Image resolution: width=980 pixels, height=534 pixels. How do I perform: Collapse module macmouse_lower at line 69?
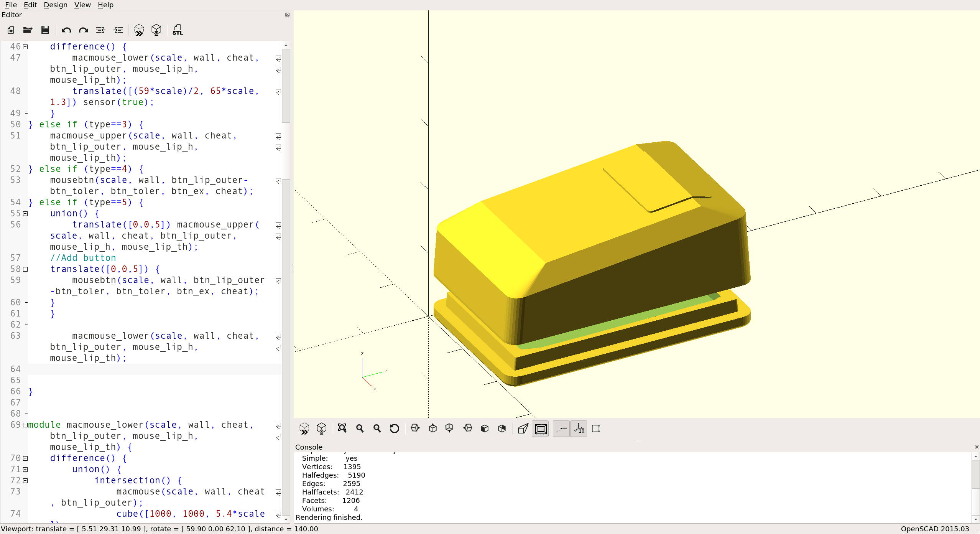coord(26,425)
